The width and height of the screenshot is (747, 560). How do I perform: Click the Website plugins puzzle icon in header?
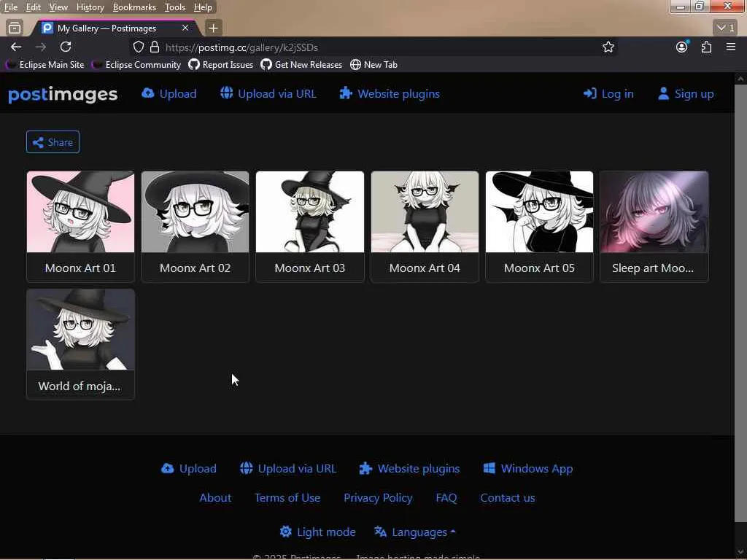click(x=346, y=93)
